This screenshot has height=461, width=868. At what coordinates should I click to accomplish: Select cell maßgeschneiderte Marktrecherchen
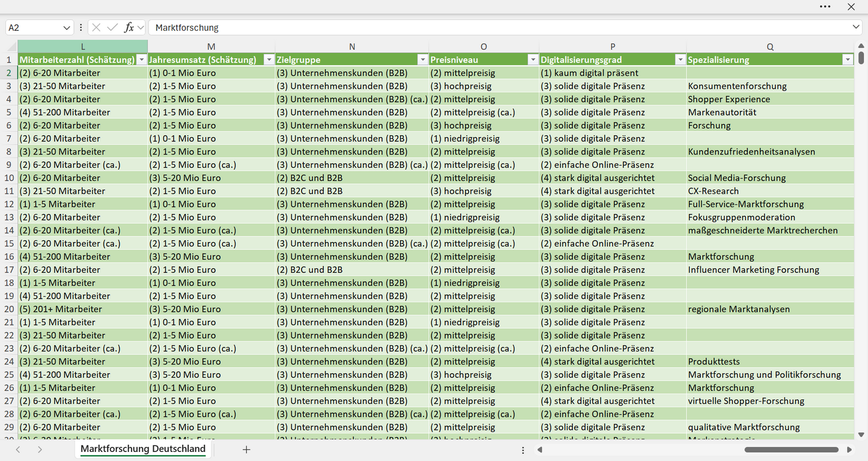click(x=770, y=230)
